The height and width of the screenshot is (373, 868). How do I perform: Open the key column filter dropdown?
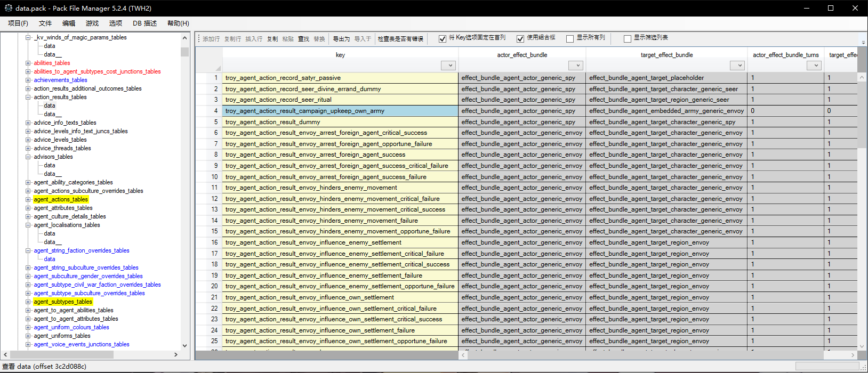(449, 66)
